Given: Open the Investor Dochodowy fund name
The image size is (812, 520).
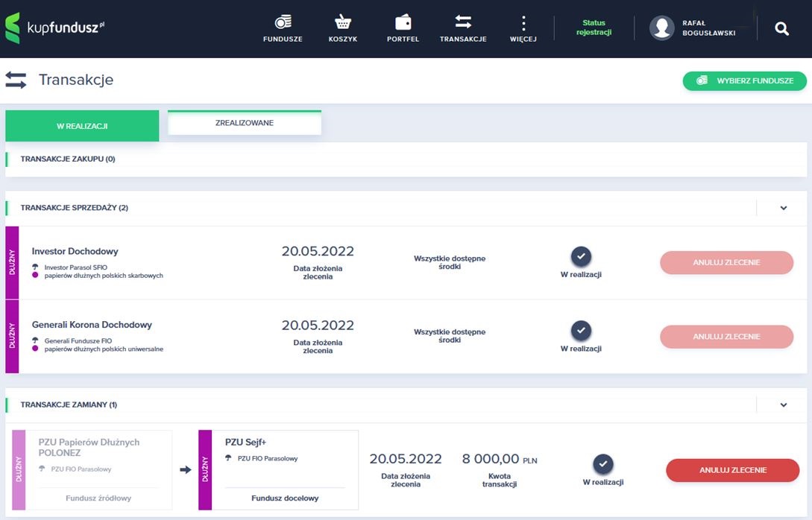Looking at the screenshot, I should (x=75, y=252).
